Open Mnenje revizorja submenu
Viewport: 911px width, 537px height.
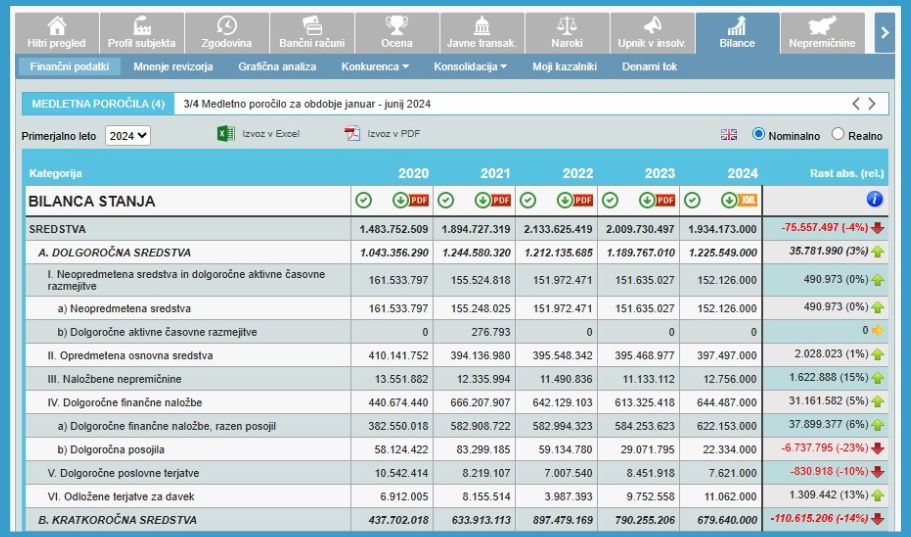click(x=173, y=66)
